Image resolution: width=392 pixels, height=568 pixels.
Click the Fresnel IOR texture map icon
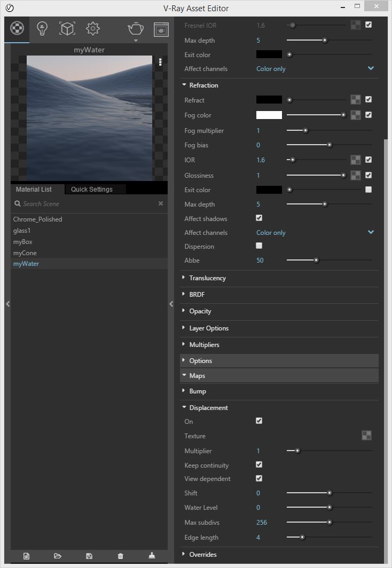tap(356, 25)
